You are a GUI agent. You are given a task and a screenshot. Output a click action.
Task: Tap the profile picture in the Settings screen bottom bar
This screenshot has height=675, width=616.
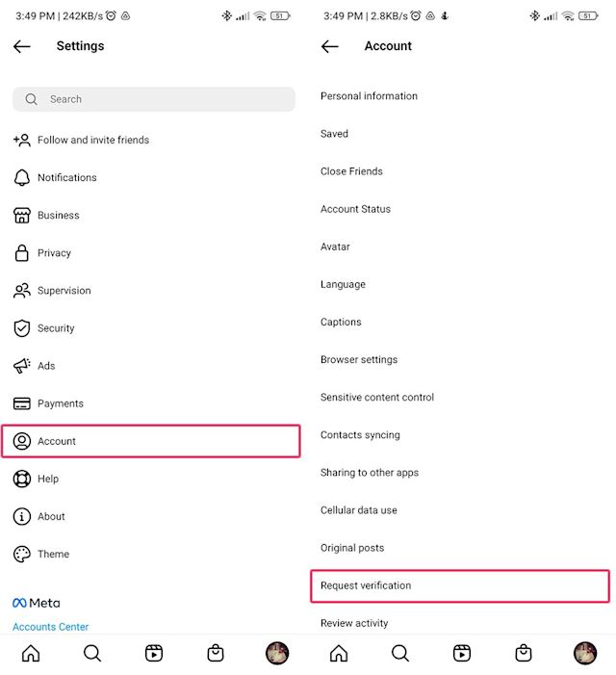pos(277,653)
